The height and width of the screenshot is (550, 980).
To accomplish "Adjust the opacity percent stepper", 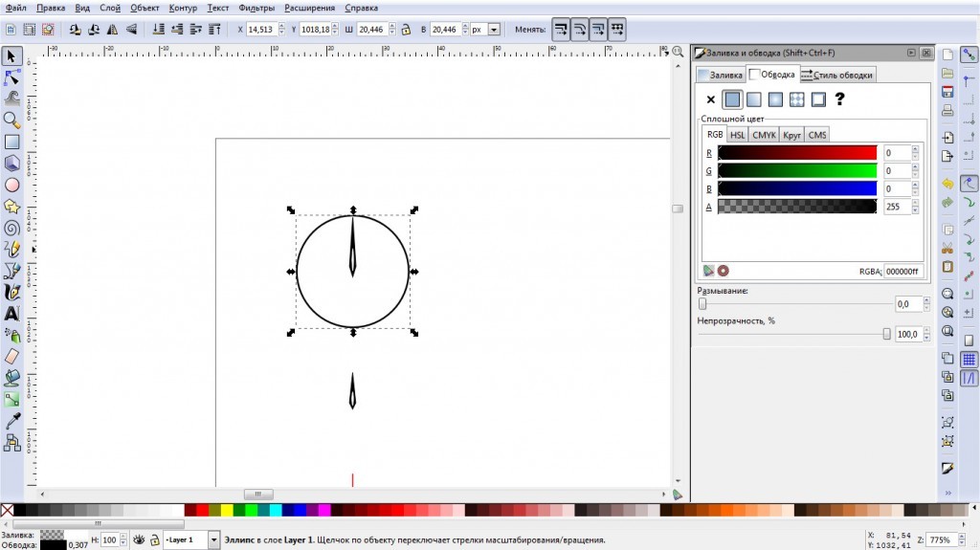I will tap(926, 335).
